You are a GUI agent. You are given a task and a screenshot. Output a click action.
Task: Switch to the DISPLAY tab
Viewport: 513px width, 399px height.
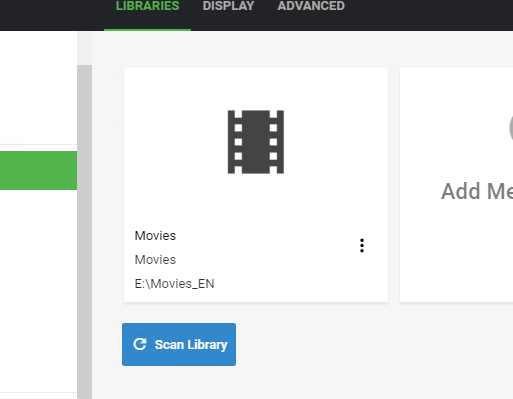[x=228, y=6]
